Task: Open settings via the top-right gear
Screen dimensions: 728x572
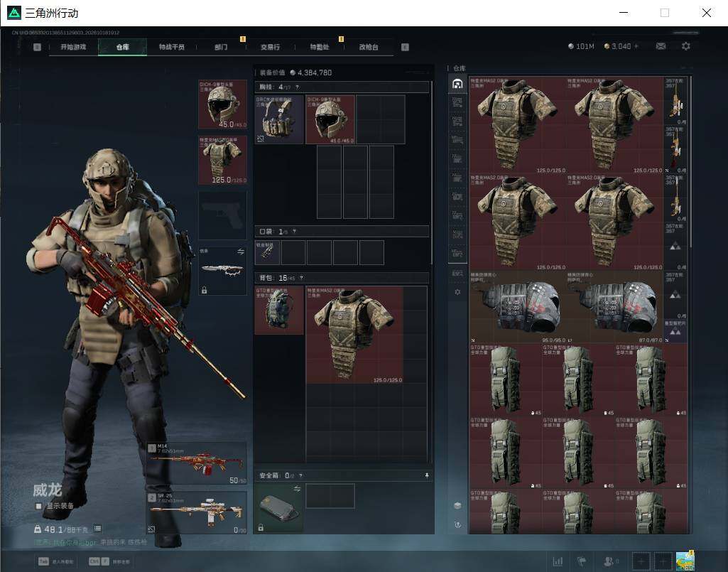Action: (x=686, y=46)
